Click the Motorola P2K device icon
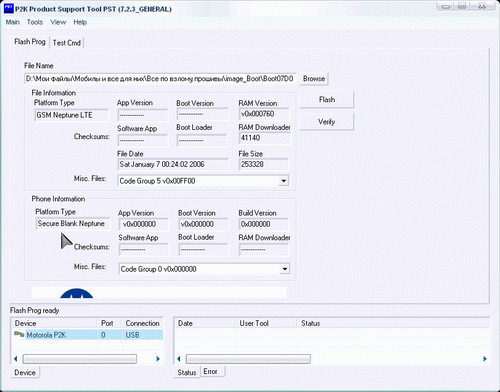Screen dimensions: 500x392 click(19, 334)
